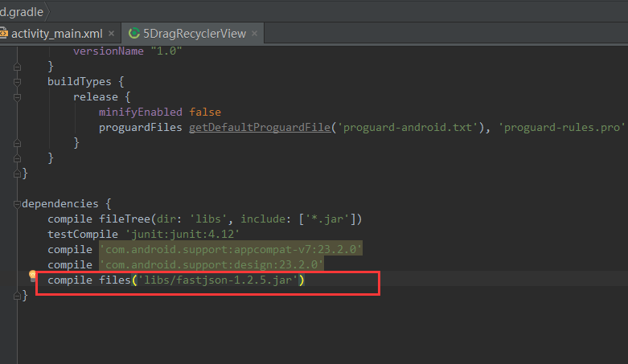Click the activity_main.xml file icon
This screenshot has width=628, height=364.
[3, 33]
